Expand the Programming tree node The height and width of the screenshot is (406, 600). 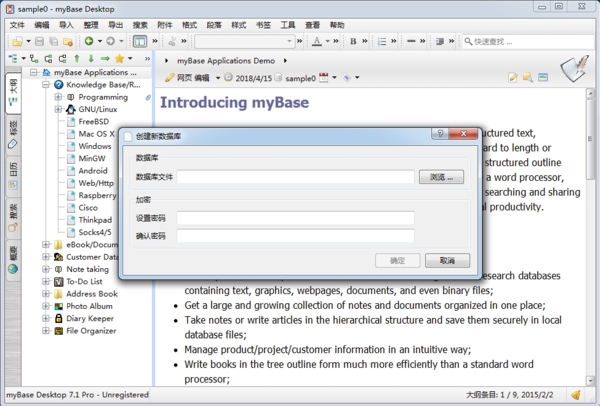(x=58, y=97)
